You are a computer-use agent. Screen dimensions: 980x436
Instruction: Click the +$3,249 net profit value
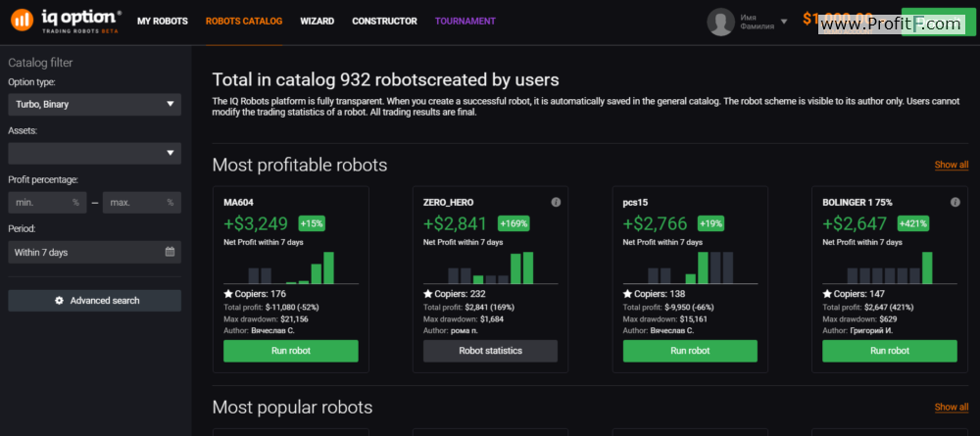[256, 223]
